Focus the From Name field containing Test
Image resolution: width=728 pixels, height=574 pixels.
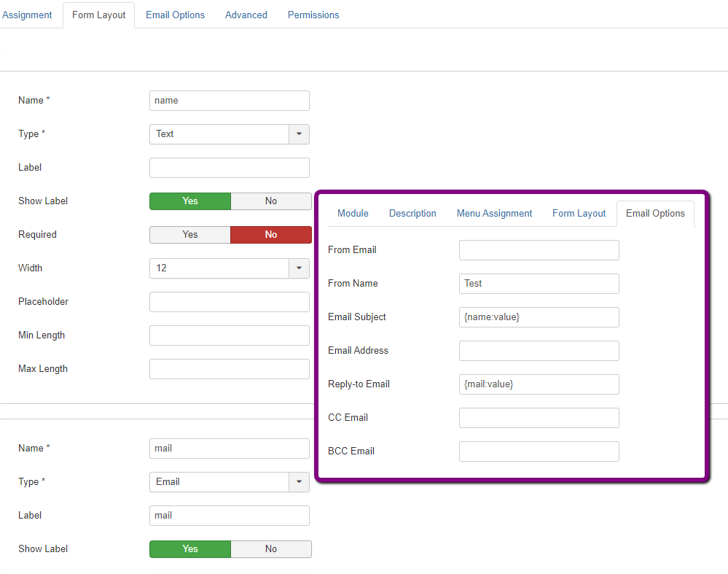click(539, 284)
